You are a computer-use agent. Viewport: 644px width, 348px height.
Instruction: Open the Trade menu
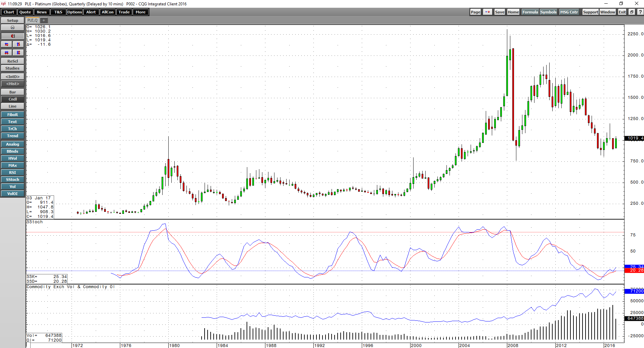(124, 12)
